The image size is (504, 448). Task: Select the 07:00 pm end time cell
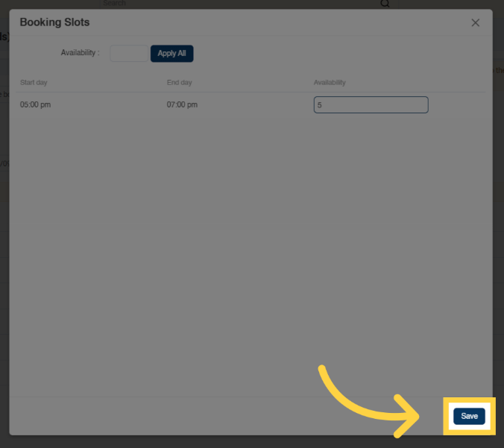click(182, 105)
